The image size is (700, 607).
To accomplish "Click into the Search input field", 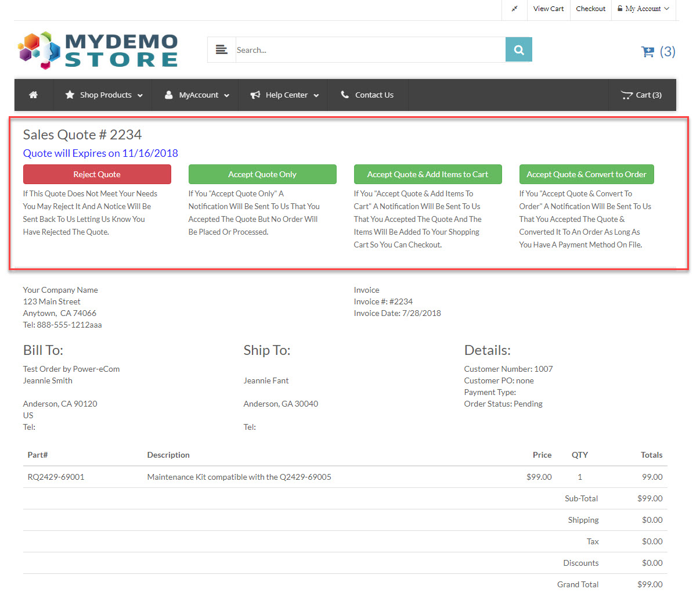I will click(370, 50).
